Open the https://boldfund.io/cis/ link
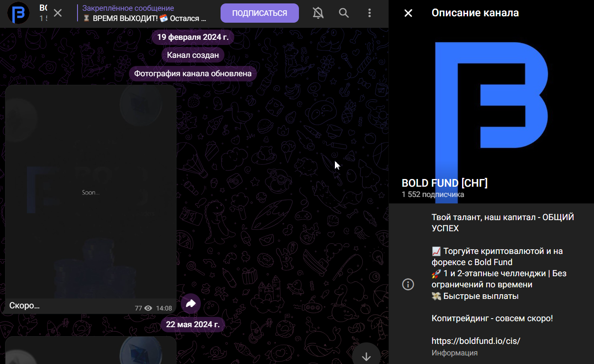 pyautogui.click(x=476, y=341)
